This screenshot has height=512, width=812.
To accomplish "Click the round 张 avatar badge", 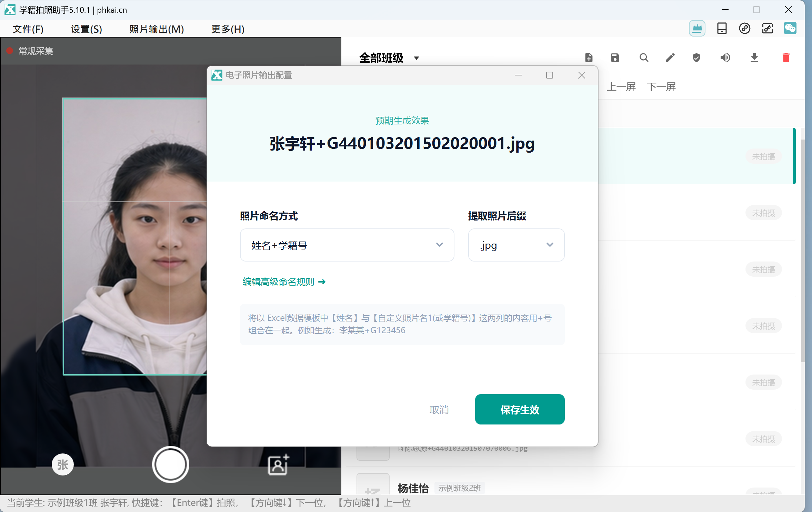I will [x=62, y=464].
